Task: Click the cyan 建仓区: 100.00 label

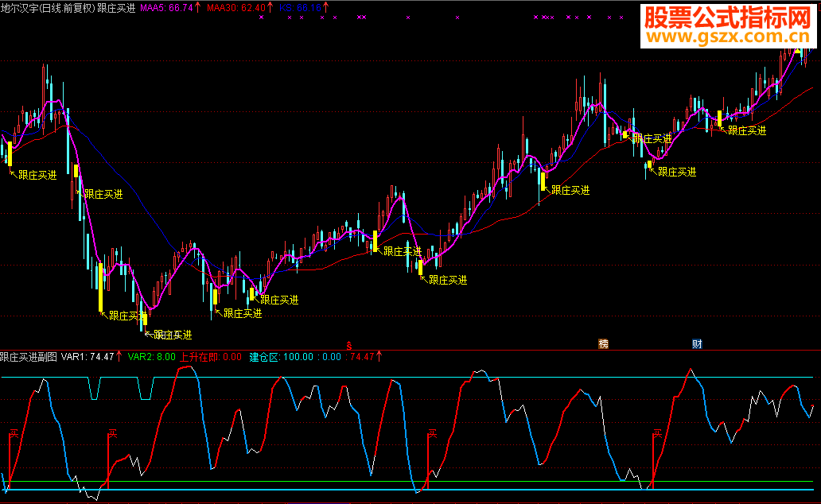Action: point(281,357)
